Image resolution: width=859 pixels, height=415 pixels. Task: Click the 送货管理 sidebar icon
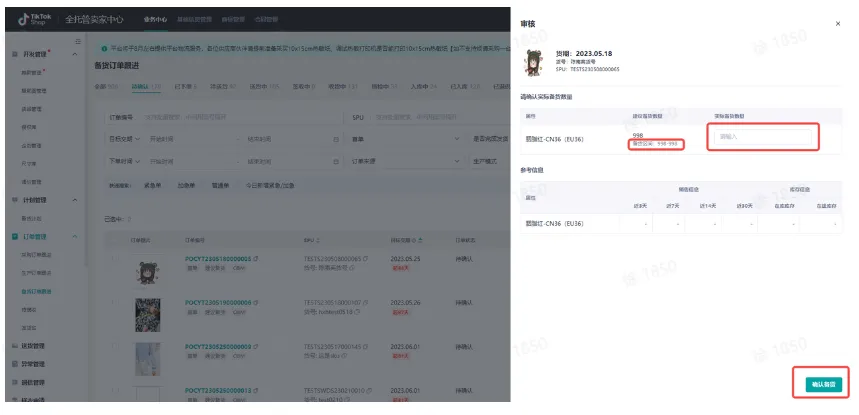pyautogui.click(x=15, y=345)
